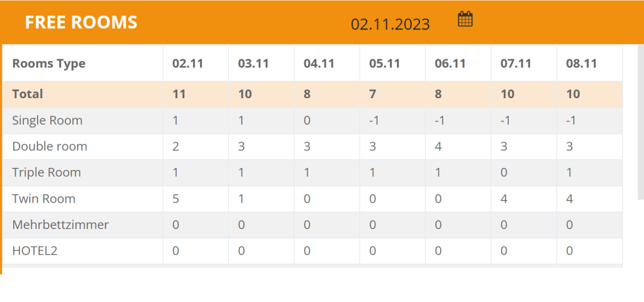The image size is (644, 302).
Task: Select the Twin Room row label
Action: coord(44,199)
